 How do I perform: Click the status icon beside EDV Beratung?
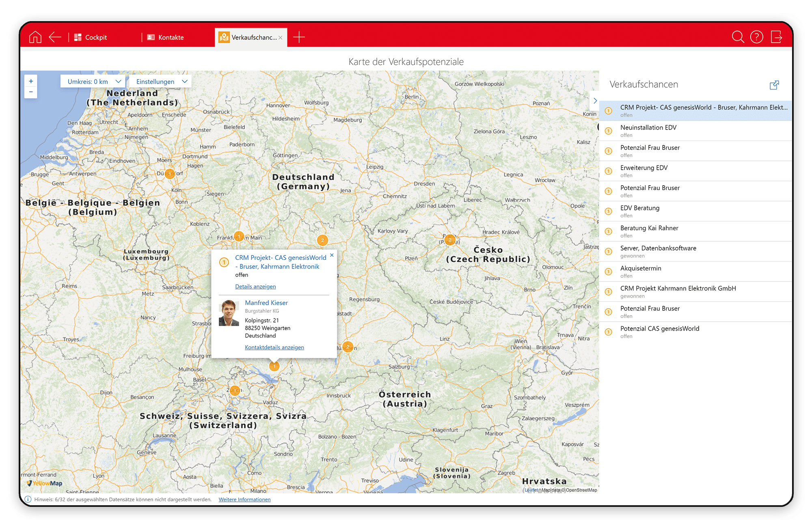pos(608,211)
